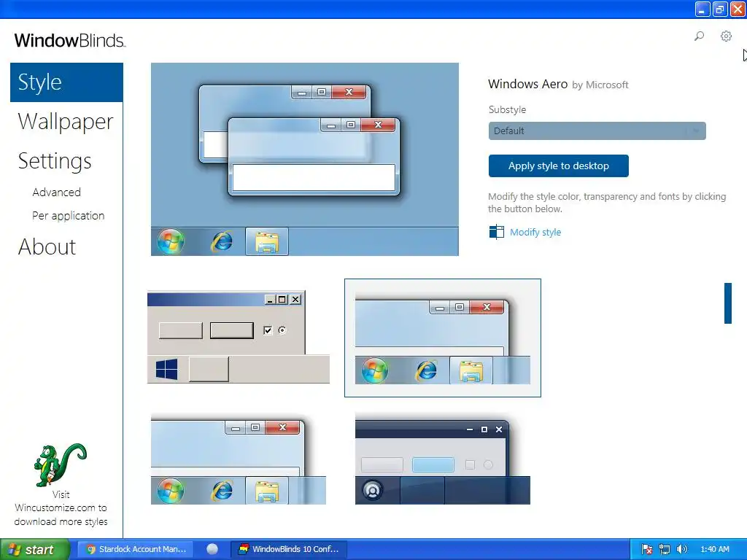Click Apply style to desktop

558,166
